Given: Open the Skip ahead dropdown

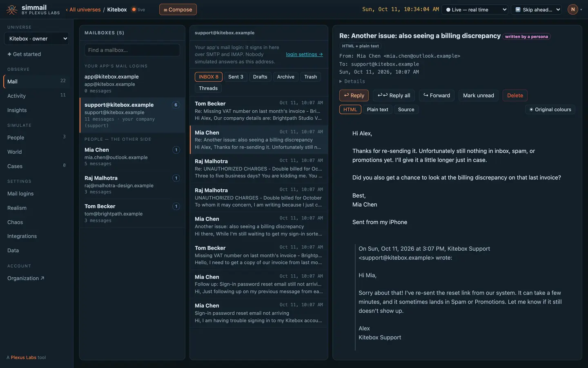Looking at the screenshot, I should pyautogui.click(x=537, y=9).
